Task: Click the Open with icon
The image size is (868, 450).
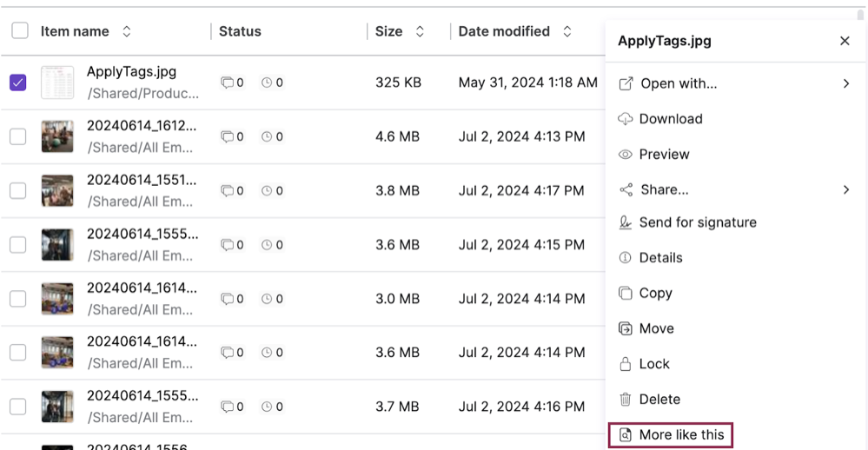Action: click(x=626, y=83)
